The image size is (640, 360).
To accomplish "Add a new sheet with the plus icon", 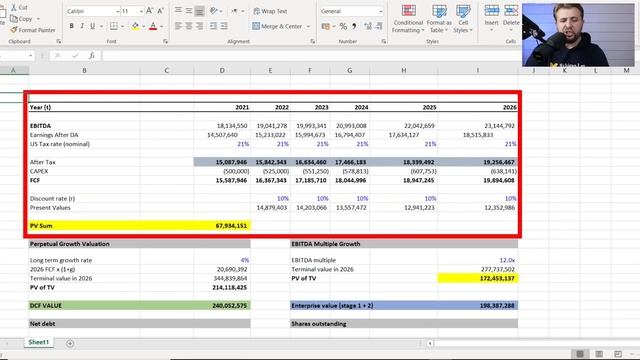I will click(70, 343).
